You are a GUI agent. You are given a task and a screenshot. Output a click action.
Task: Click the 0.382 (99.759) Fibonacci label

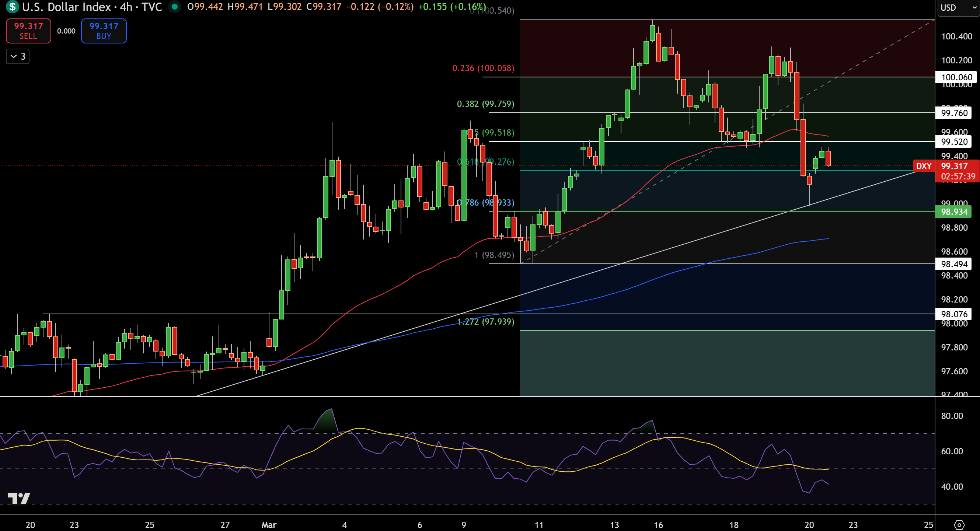[485, 104]
